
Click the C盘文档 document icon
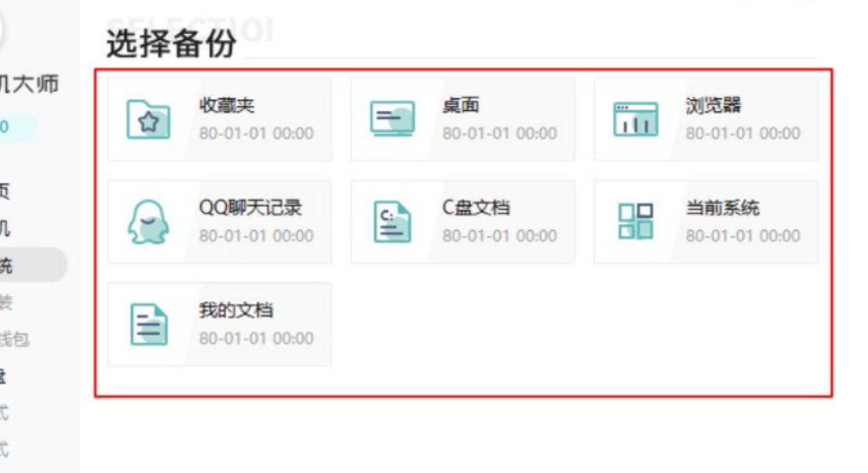[x=391, y=222]
